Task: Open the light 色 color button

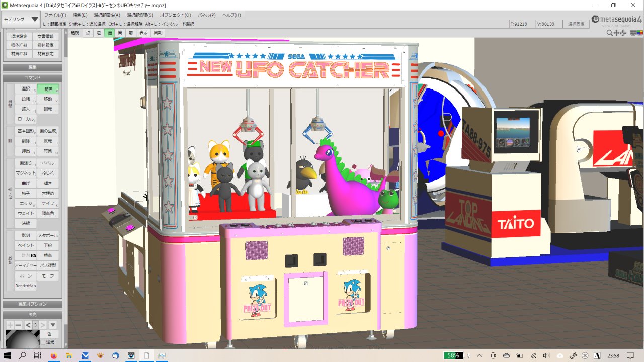Action: pos(49,334)
